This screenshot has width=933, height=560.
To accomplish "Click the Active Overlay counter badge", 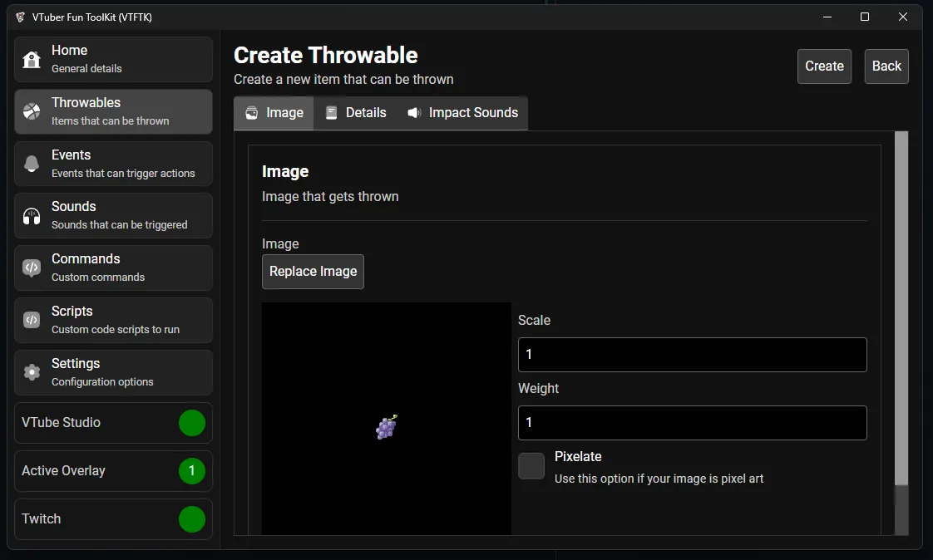I will (x=192, y=471).
